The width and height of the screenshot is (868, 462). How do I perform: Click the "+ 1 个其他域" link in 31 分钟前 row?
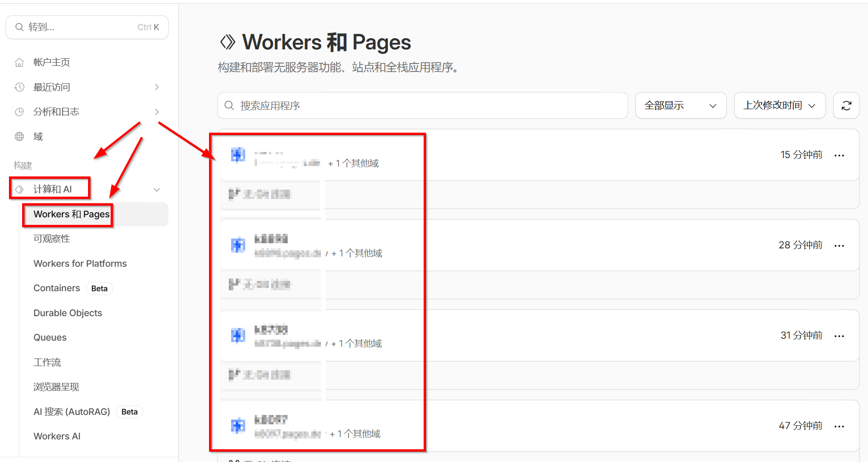tap(356, 343)
